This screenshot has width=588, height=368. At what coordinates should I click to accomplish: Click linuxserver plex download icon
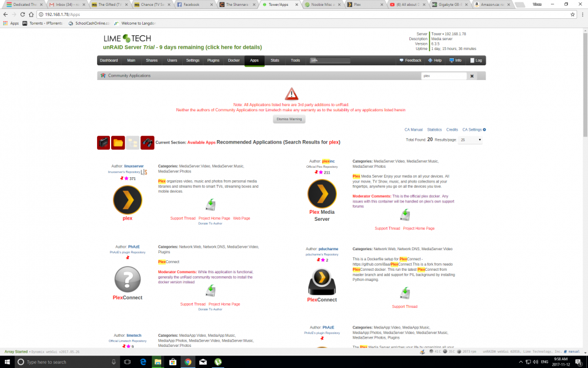[211, 205]
